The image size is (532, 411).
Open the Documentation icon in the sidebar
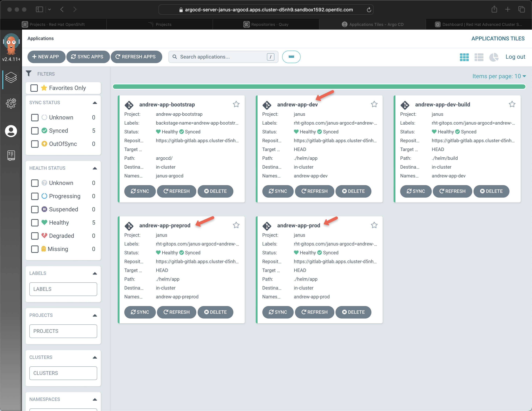point(11,155)
